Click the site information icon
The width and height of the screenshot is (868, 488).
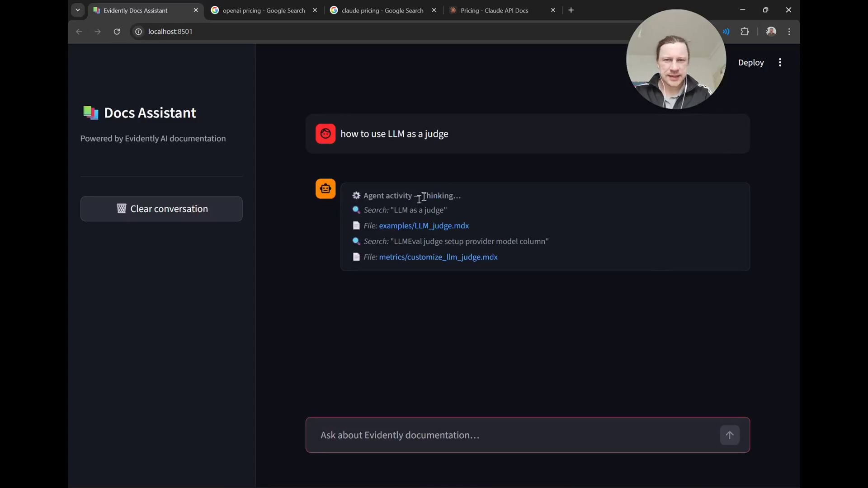(138, 32)
